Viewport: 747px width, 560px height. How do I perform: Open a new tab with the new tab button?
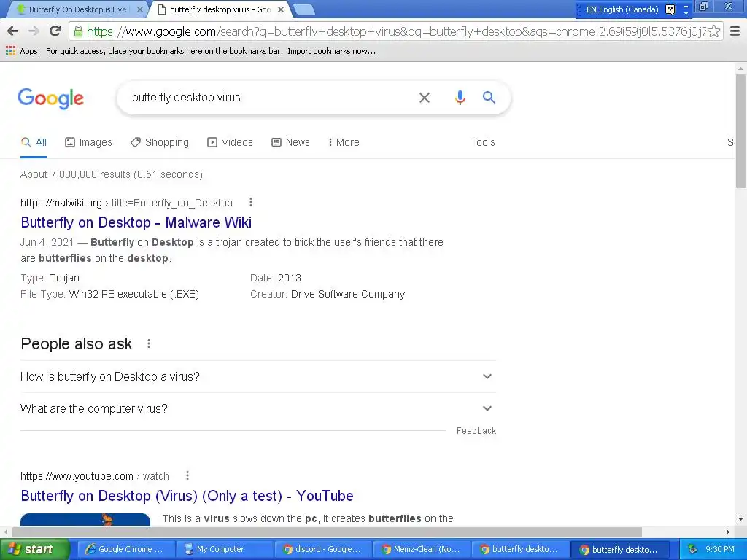[x=303, y=9]
